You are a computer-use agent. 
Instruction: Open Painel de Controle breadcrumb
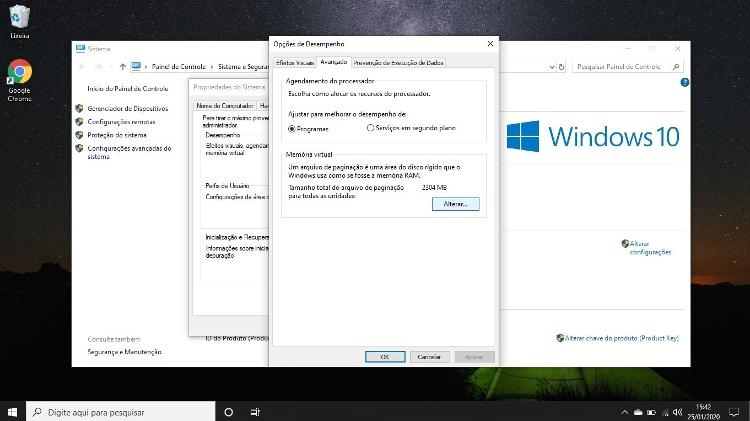178,66
